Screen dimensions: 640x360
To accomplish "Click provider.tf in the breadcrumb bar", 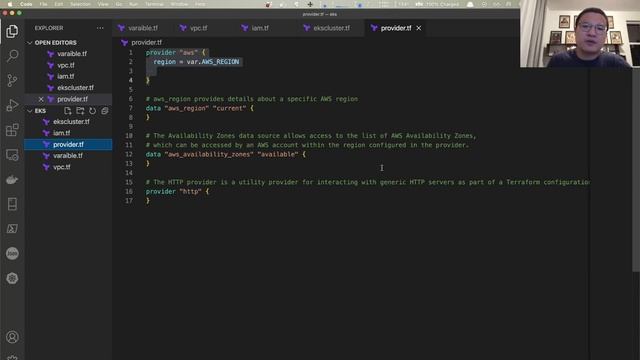I will [x=146, y=42].
